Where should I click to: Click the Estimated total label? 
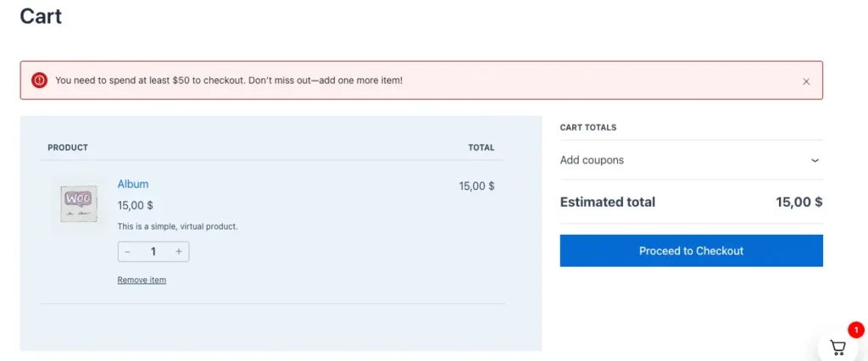click(608, 203)
